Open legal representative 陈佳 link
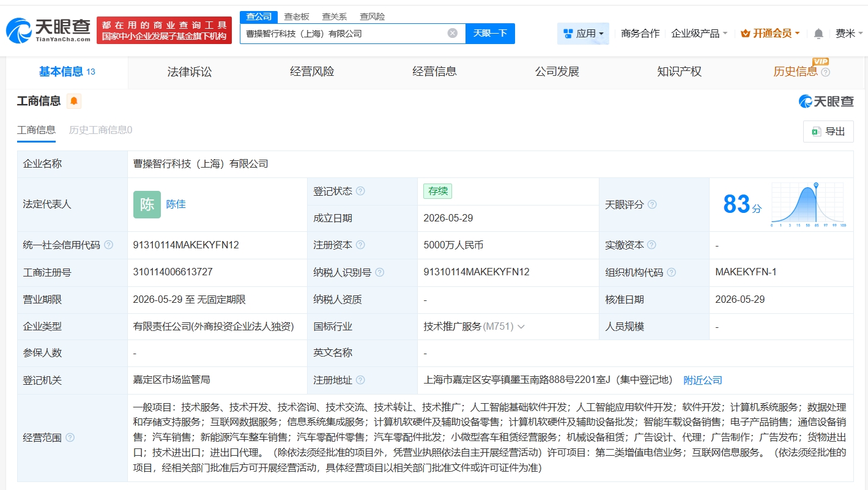868x490 pixels. click(x=176, y=204)
